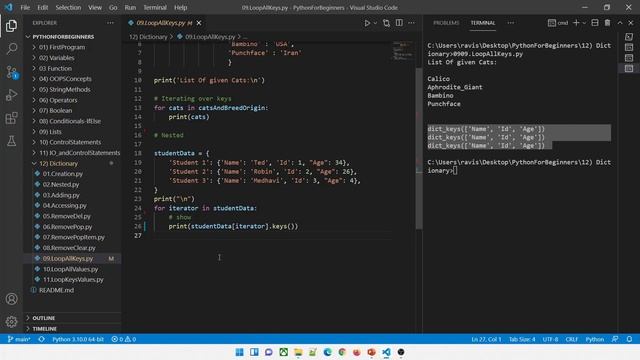Open the Search view in activity bar

(11, 49)
